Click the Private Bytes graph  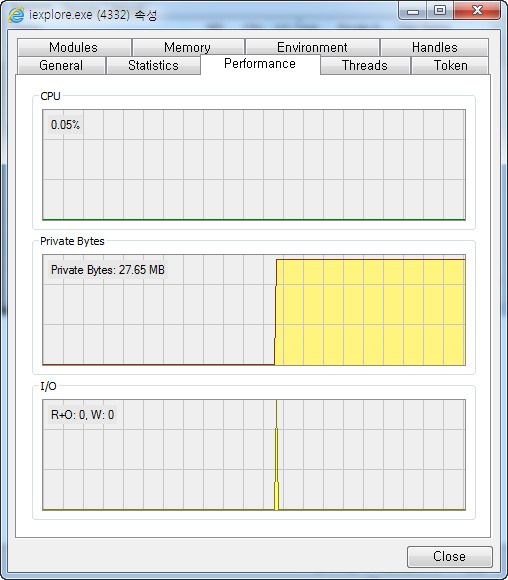pos(254,310)
